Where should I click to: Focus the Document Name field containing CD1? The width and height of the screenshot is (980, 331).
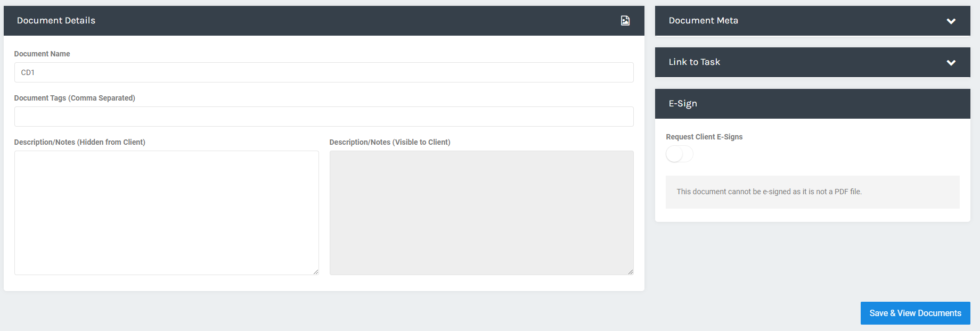324,72
